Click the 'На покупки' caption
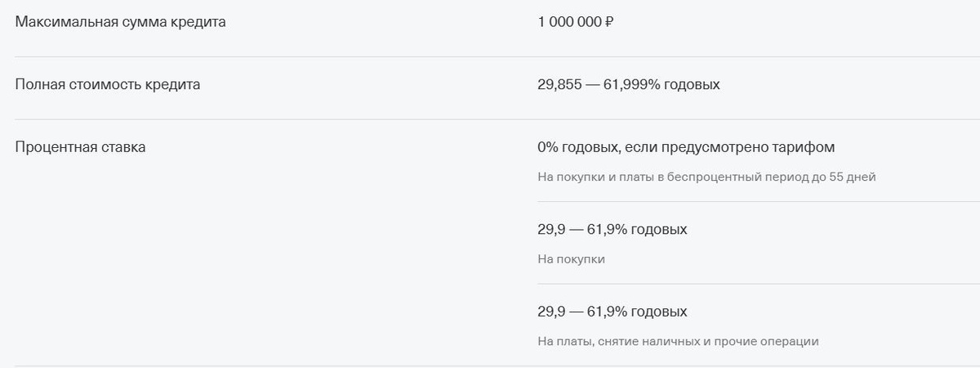Screen dimensions: 980x368 click(x=571, y=259)
